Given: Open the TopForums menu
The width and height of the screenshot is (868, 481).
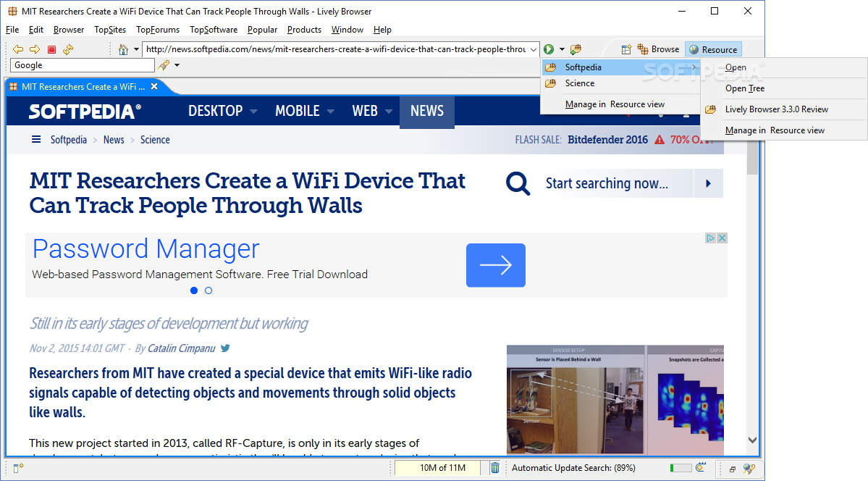Looking at the screenshot, I should [x=158, y=30].
